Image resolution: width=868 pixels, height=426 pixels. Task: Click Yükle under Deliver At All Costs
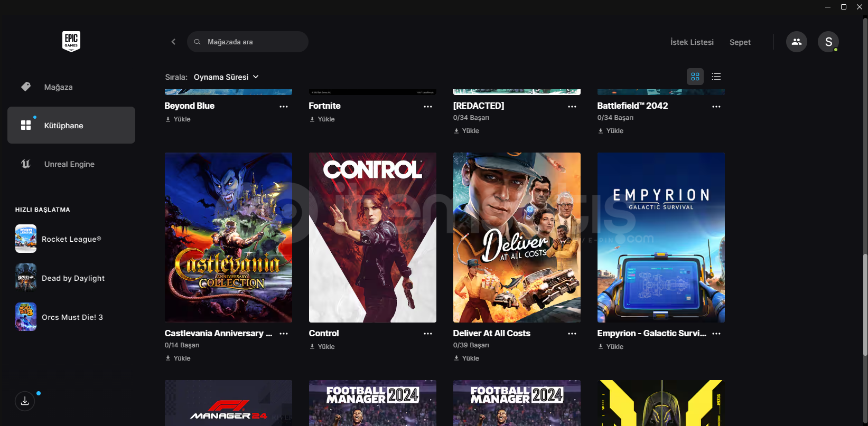coord(466,358)
